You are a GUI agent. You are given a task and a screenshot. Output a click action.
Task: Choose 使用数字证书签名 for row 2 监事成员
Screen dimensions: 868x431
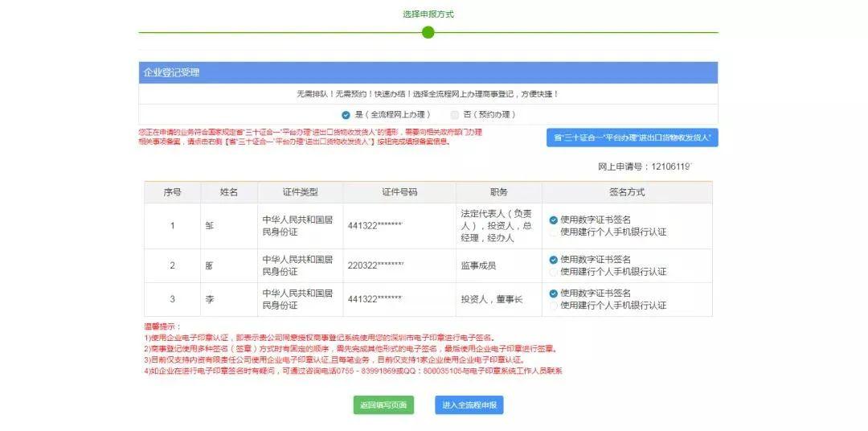click(x=554, y=260)
